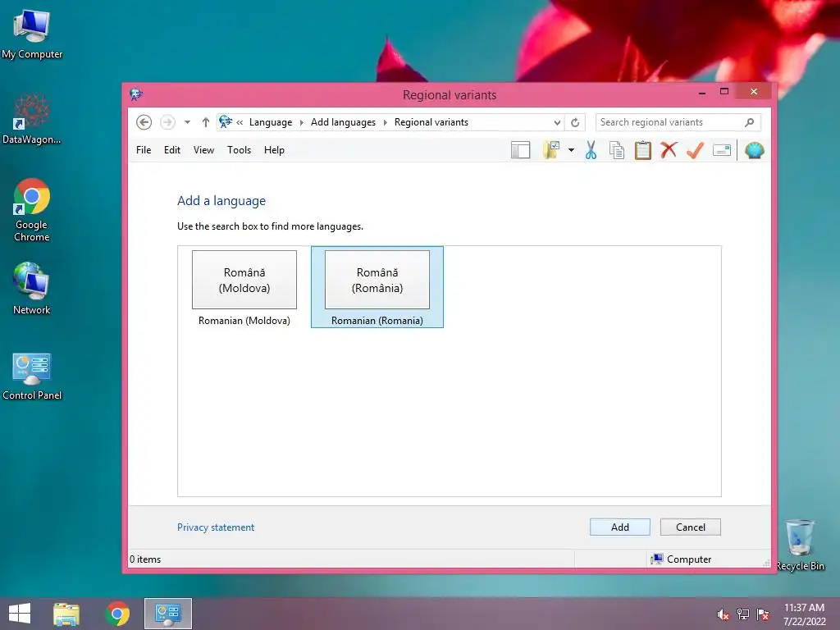
Task: Click the Cancel button
Action: (691, 527)
